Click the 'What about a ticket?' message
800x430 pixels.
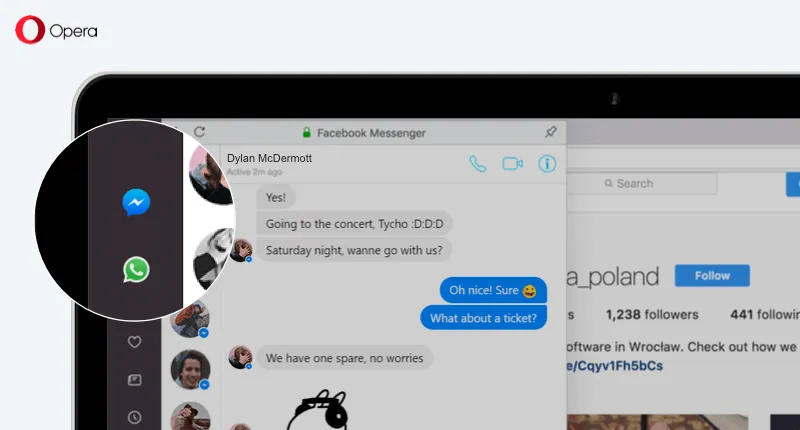coord(483,318)
